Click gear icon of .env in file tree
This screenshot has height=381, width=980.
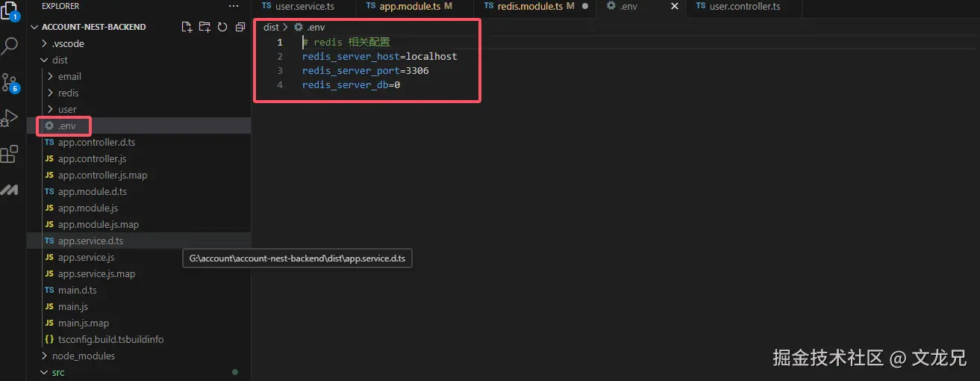[49, 126]
